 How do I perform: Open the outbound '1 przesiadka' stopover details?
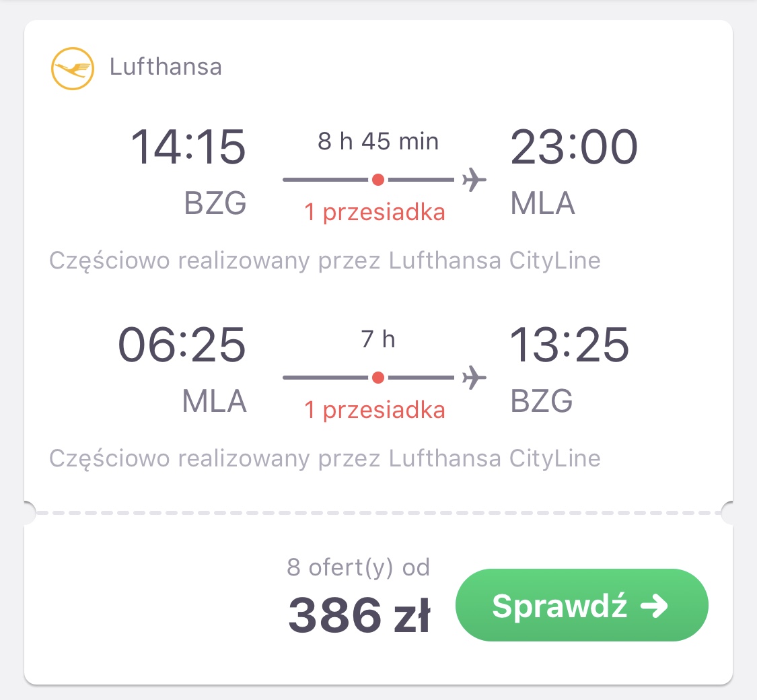375,212
